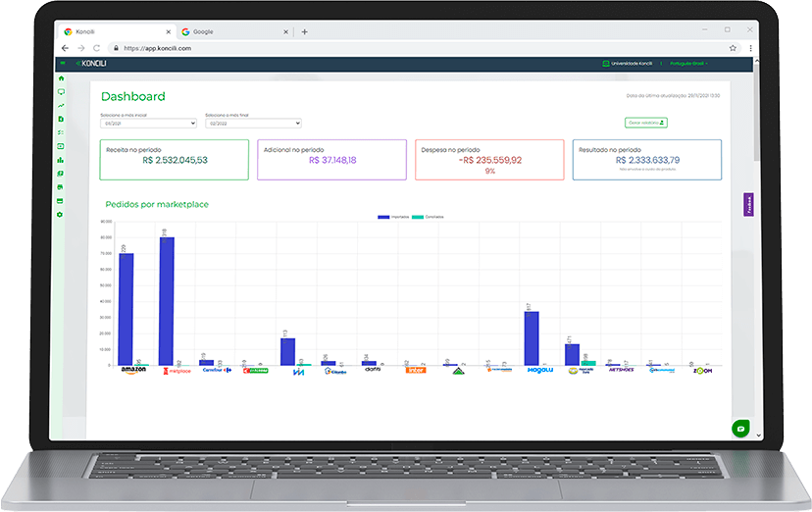Open the settings gear sidebar icon
This screenshot has height=512, width=812.
[60, 215]
